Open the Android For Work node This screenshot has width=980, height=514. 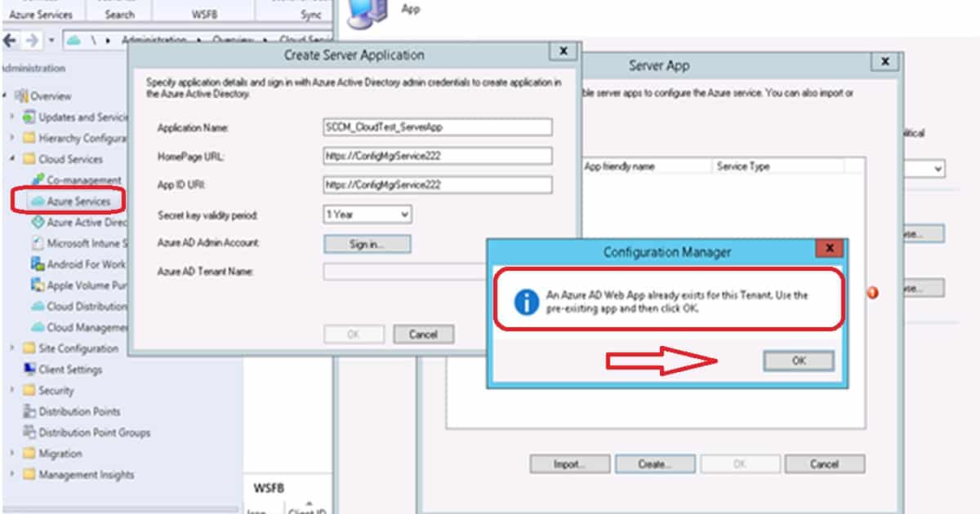tap(79, 264)
